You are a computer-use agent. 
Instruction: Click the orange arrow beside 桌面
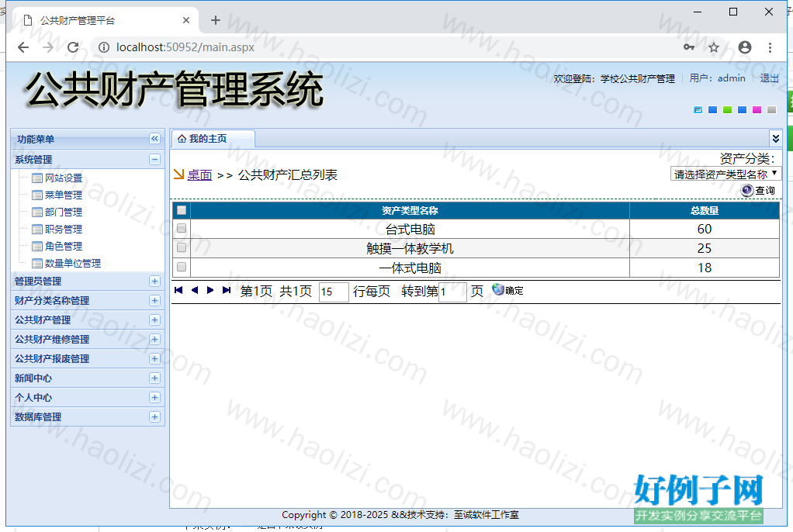pos(178,174)
